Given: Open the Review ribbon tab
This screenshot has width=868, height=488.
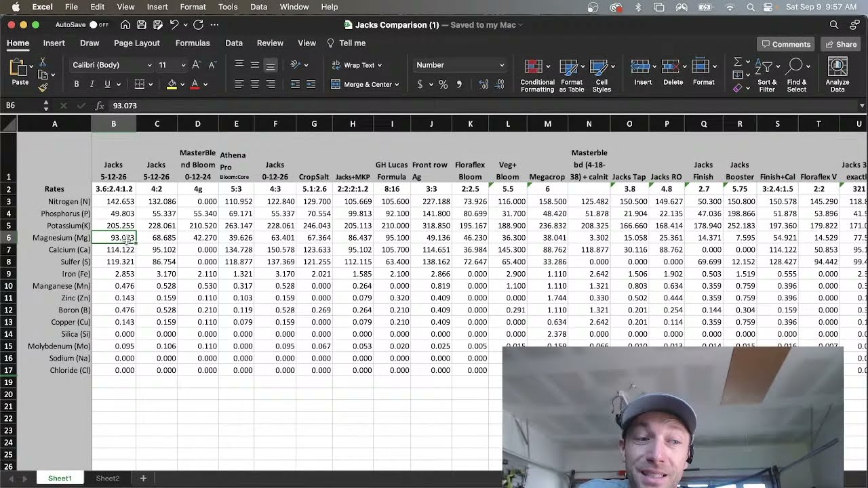Looking at the screenshot, I should (x=270, y=43).
